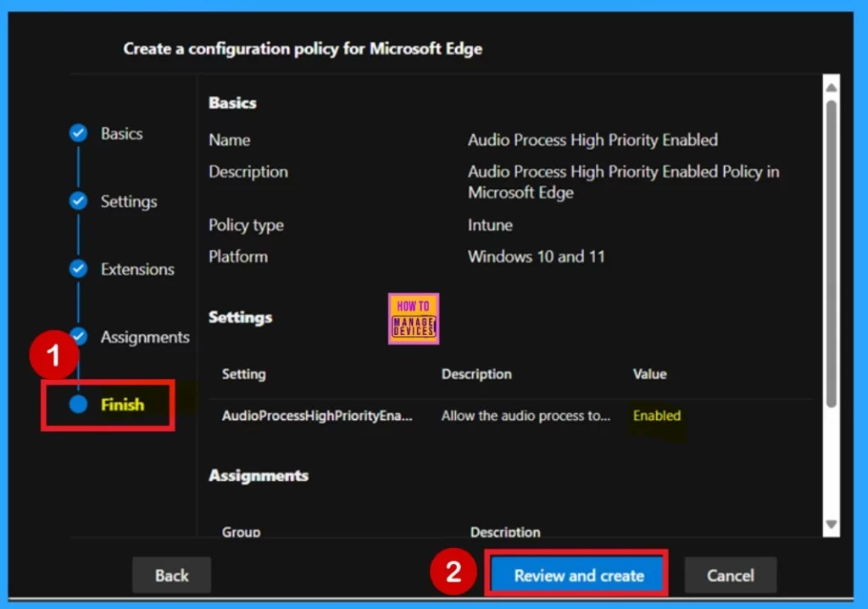
Task: Open the Basics step in the wizard
Action: click(x=122, y=133)
